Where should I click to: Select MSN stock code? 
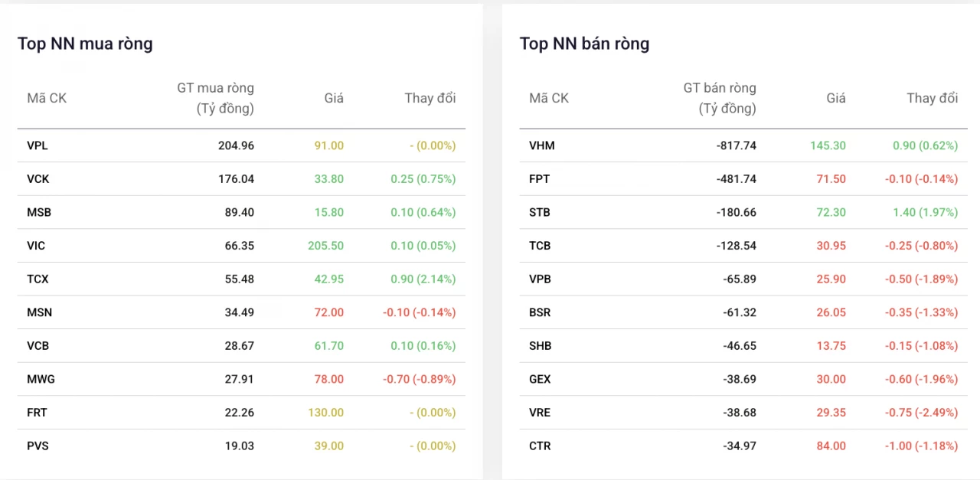click(x=39, y=312)
